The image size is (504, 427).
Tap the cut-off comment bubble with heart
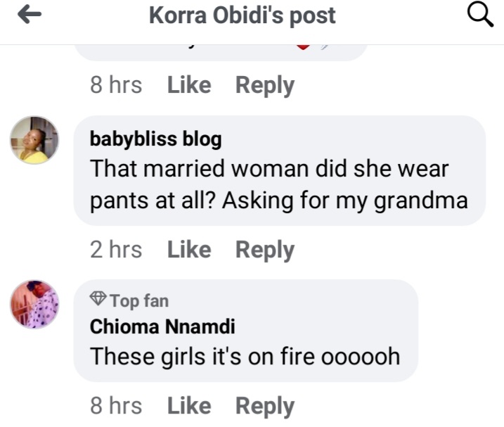click(219, 51)
